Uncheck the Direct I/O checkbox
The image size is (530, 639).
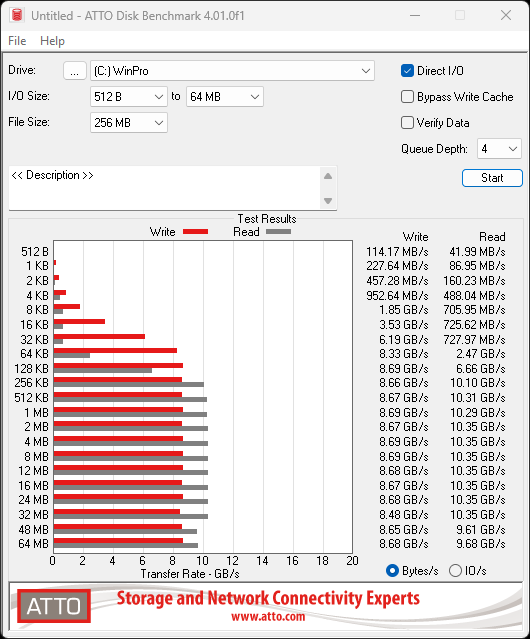pos(407,71)
